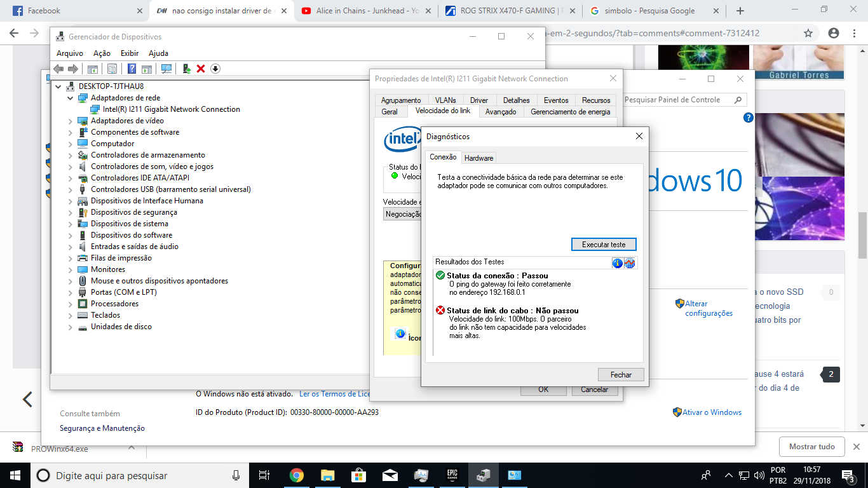Click the Ativar o Windows link
This screenshot has width=868, height=488.
pos(712,412)
